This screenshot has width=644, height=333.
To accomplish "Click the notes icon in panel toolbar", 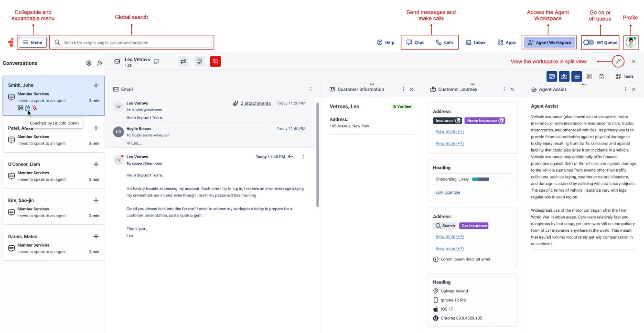I will tap(589, 76).
